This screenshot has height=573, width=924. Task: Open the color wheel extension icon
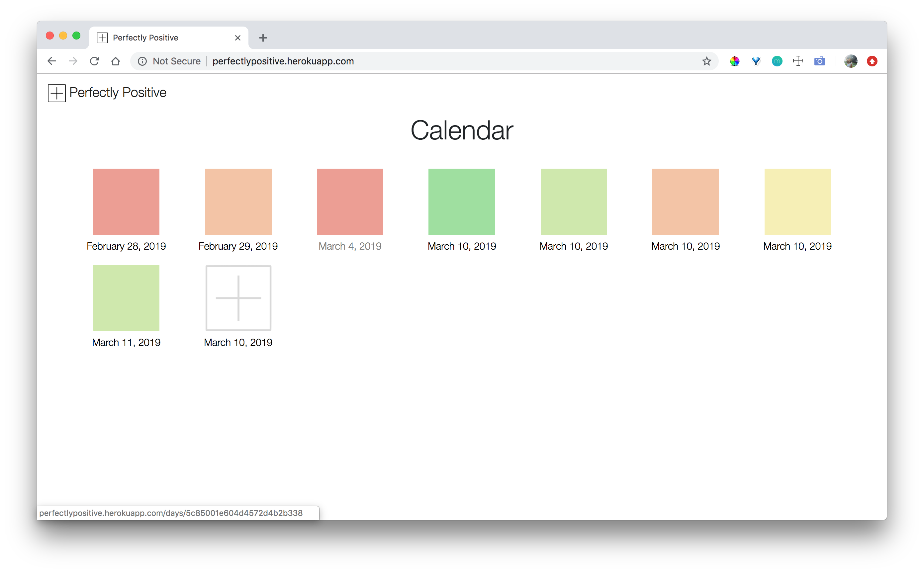(x=734, y=61)
